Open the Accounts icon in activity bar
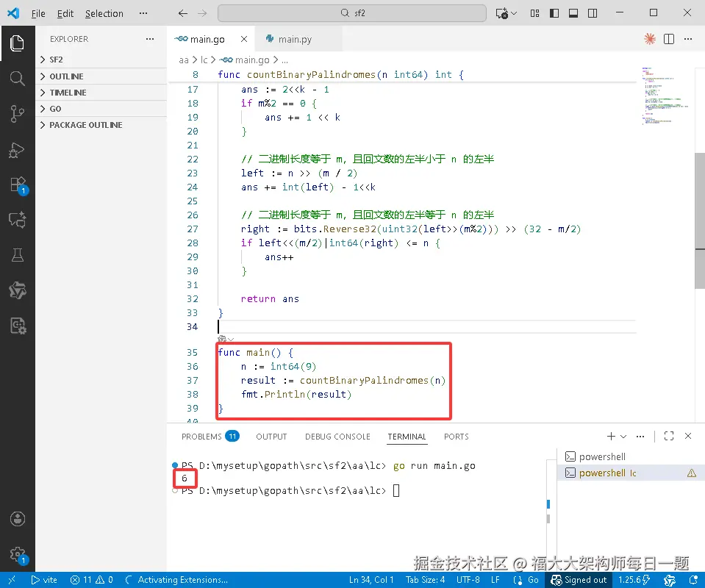The image size is (705, 588). click(x=17, y=519)
